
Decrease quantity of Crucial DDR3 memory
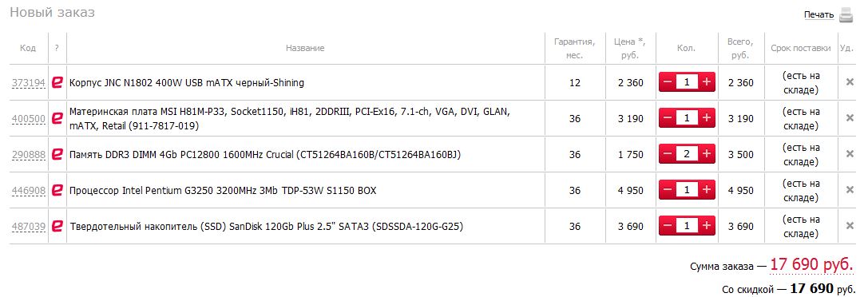pyautogui.click(x=667, y=154)
